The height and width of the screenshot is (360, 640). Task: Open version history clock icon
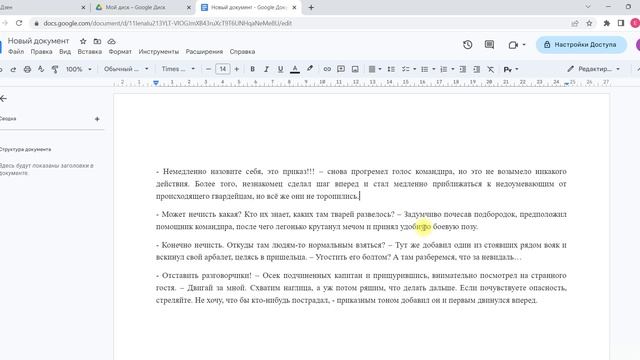tap(468, 44)
